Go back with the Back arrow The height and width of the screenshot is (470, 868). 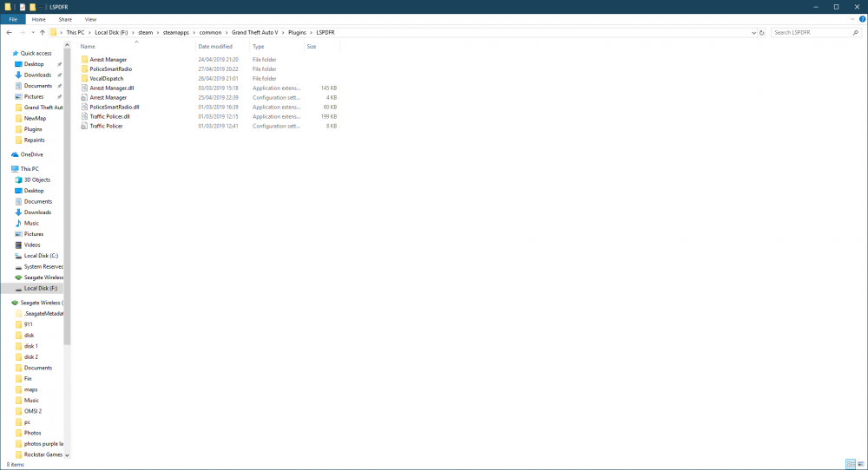(x=9, y=33)
